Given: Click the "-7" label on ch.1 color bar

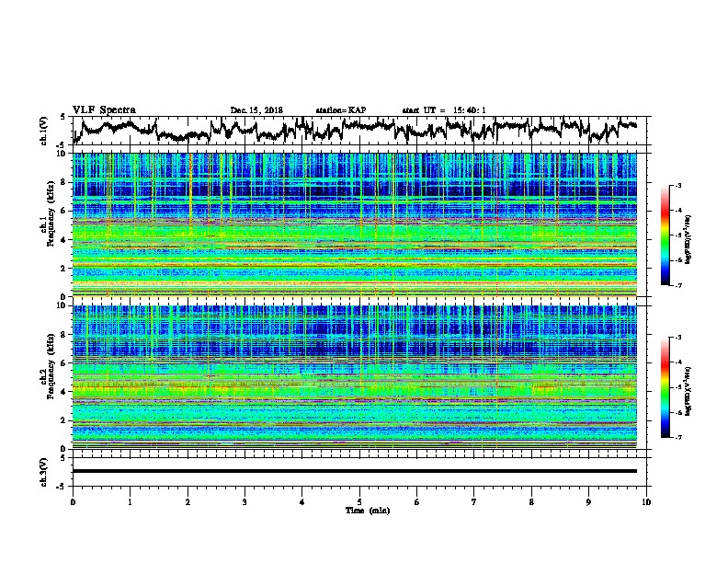Looking at the screenshot, I should pyautogui.click(x=678, y=285).
